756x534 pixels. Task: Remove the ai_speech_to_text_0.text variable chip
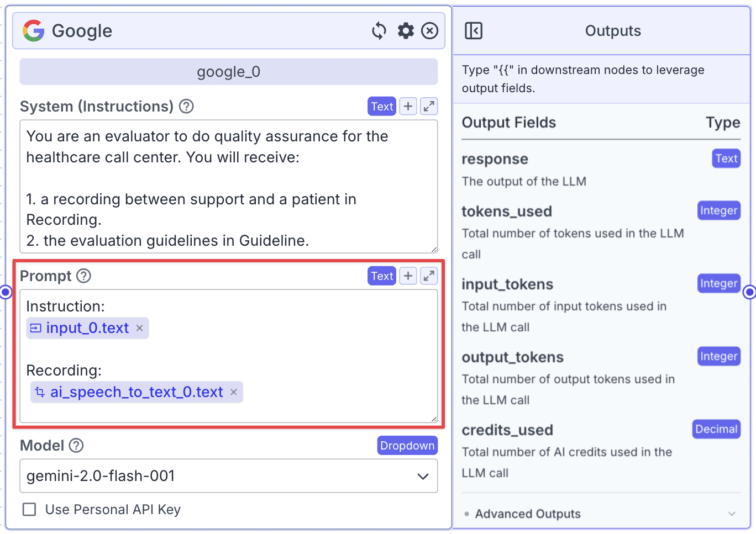pos(234,392)
